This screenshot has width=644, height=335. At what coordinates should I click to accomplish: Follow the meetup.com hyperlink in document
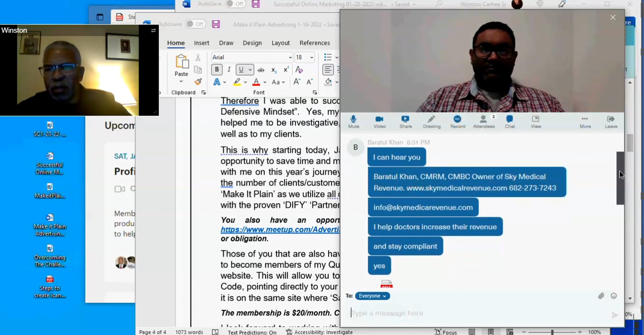280,230
